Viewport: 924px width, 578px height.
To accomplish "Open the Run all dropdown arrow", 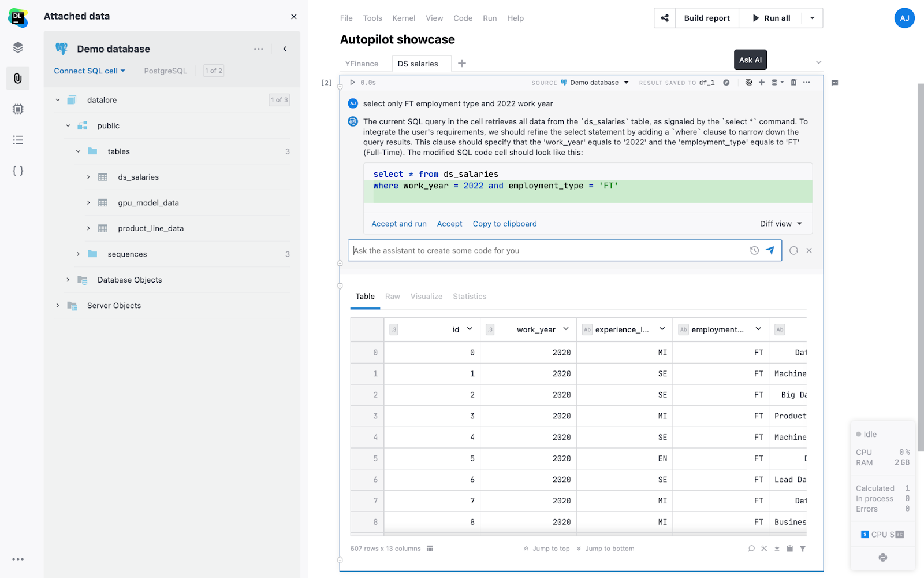I will pos(812,18).
